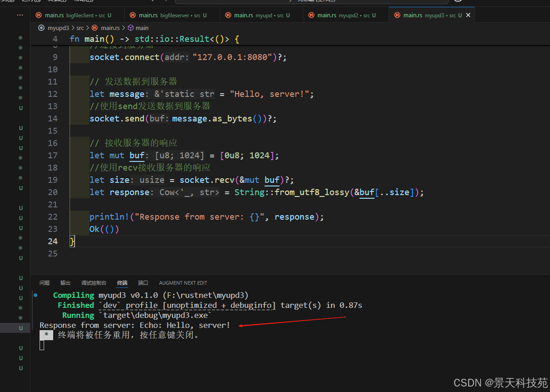
Task: Click the closing brace on line 24
Action: tap(72, 241)
